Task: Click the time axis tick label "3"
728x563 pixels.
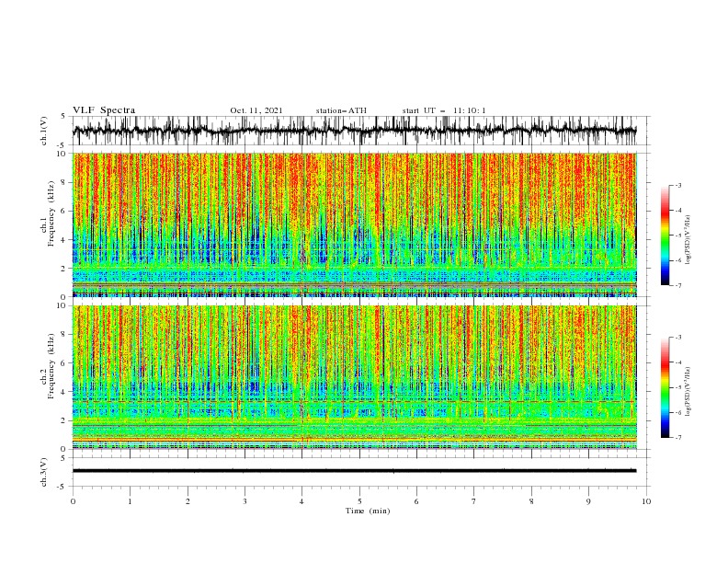Action: click(245, 501)
